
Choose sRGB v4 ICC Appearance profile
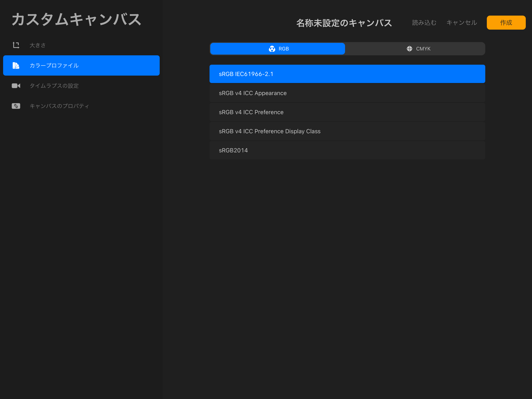click(347, 93)
